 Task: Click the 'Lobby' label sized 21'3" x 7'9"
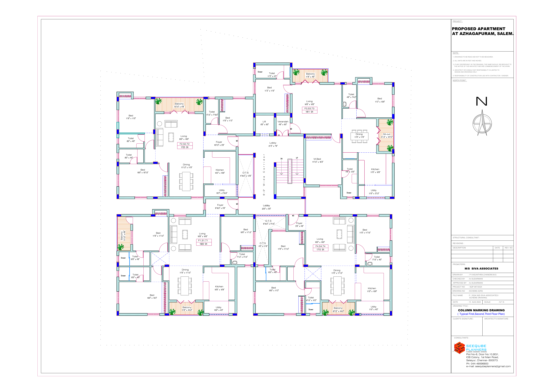coord(273,143)
